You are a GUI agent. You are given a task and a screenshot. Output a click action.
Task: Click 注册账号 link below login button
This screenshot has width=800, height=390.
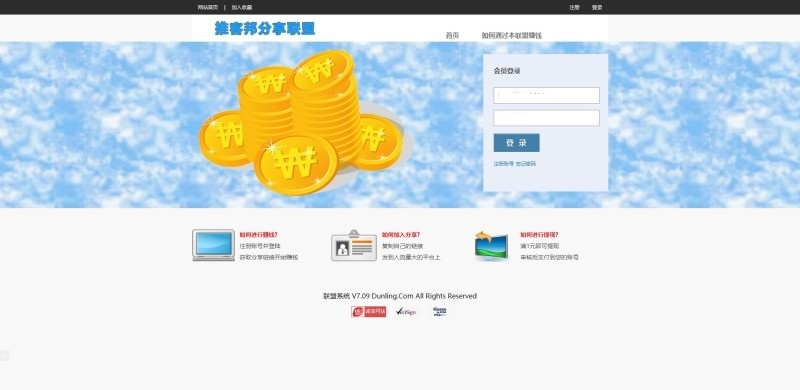503,164
